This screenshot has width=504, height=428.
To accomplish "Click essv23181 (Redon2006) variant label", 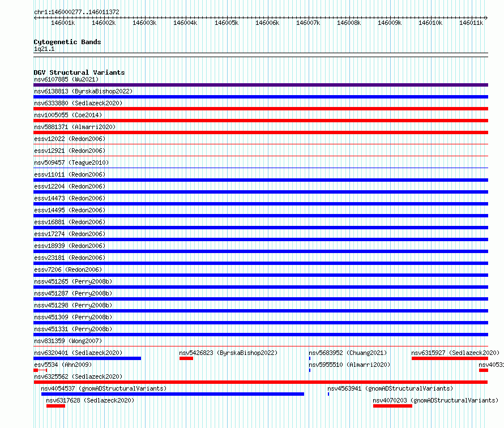I will click(70, 258).
